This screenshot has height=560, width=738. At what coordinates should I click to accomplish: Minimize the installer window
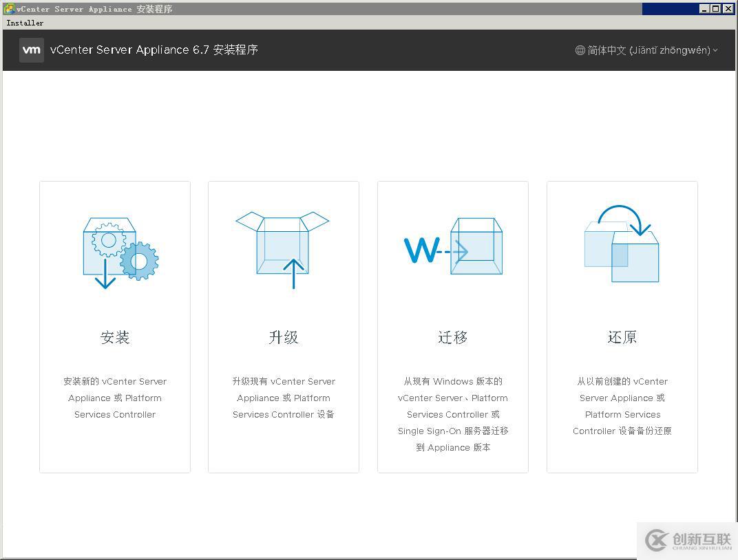(x=704, y=8)
